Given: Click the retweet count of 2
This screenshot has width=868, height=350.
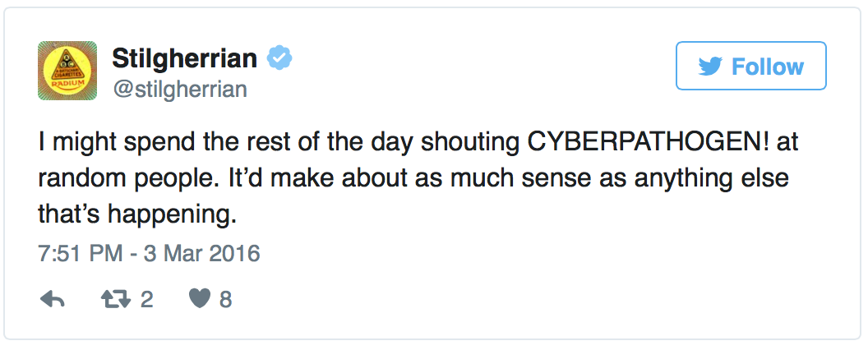Looking at the screenshot, I should 147,300.
